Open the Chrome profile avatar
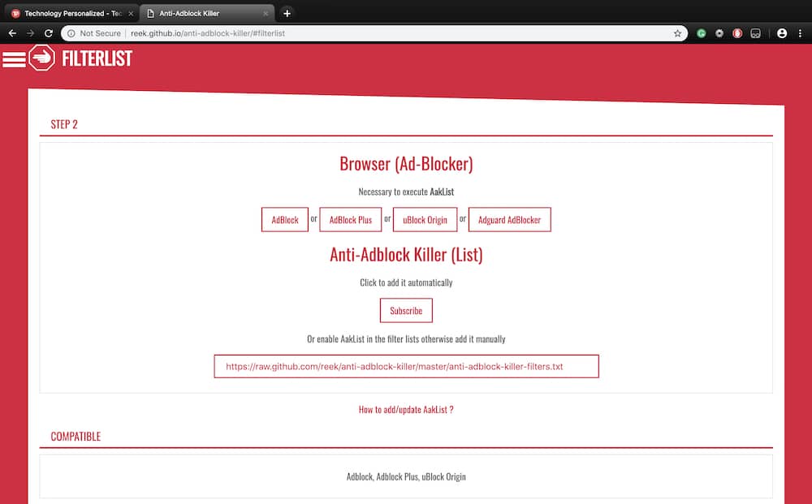This screenshot has width=812, height=504. point(782,33)
